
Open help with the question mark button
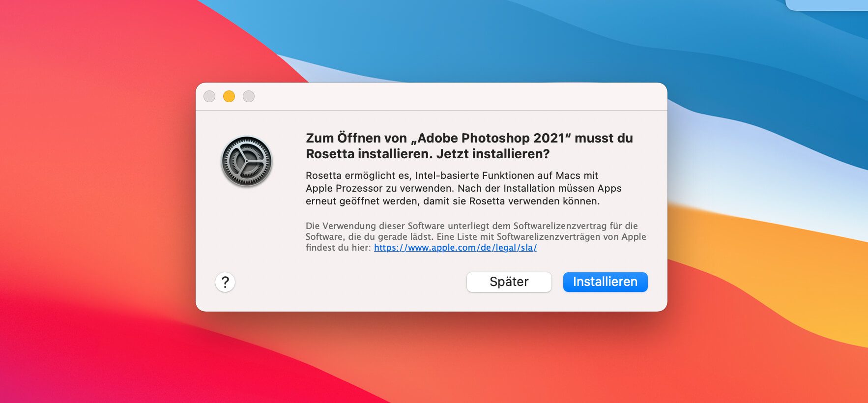pos(225,282)
